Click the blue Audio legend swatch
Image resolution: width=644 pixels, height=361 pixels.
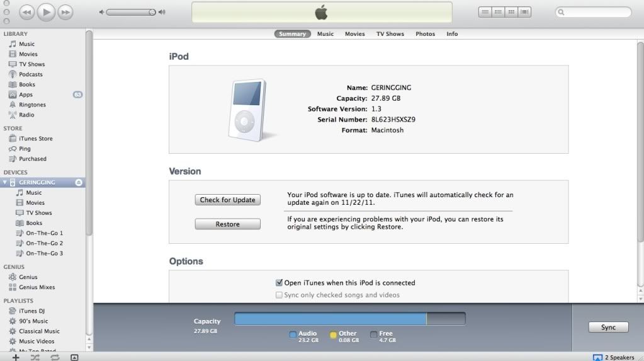(293, 335)
